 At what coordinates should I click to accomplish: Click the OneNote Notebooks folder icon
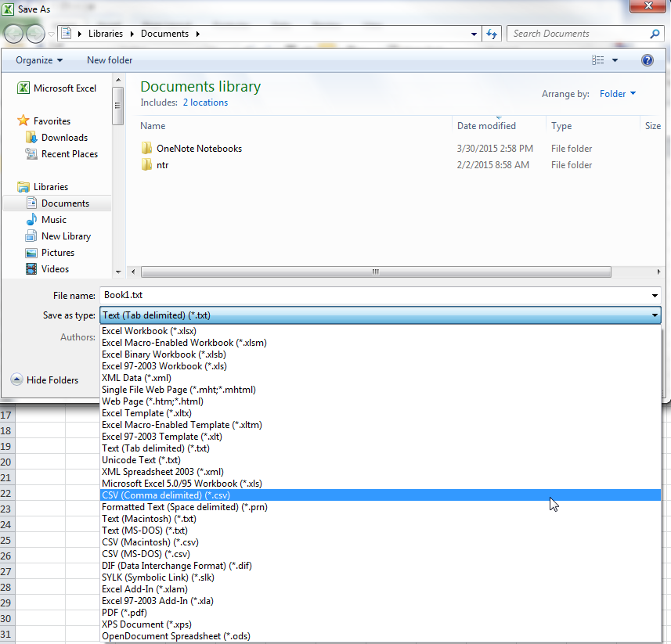point(146,149)
